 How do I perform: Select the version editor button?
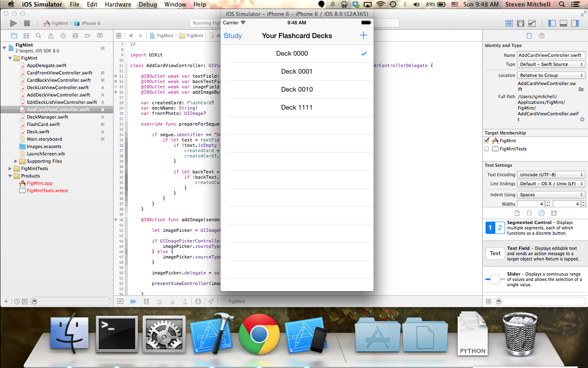(532, 23)
